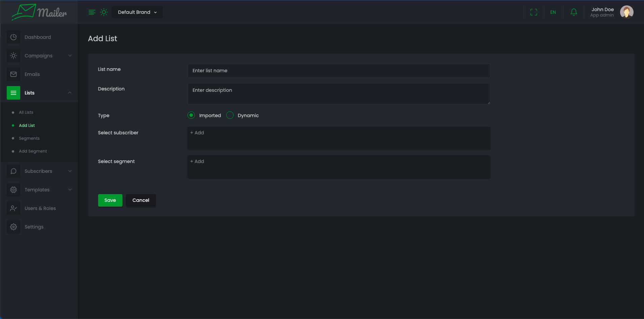This screenshot has height=319, width=644.
Task: Click the fullscreen toggle icon
Action: click(x=533, y=12)
